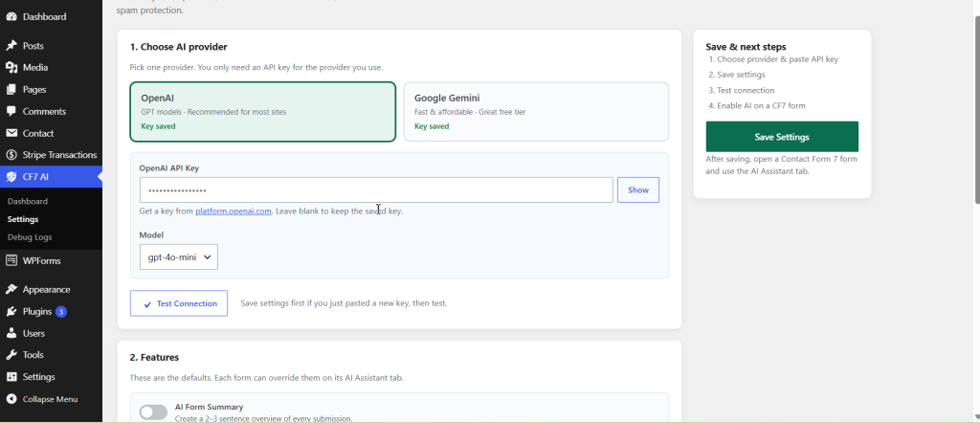This screenshot has height=423, width=980.
Task: Click "Key saved" text under Google Gemini
Action: point(432,126)
